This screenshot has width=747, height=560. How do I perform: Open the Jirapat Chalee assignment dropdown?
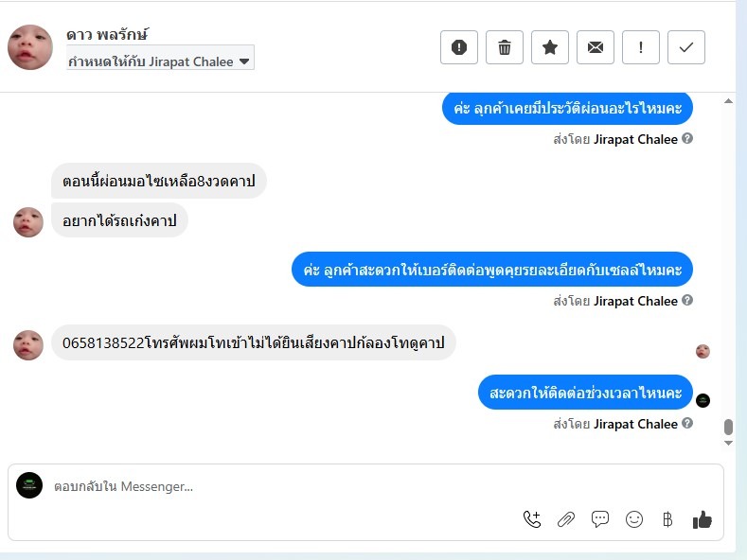coord(160,61)
